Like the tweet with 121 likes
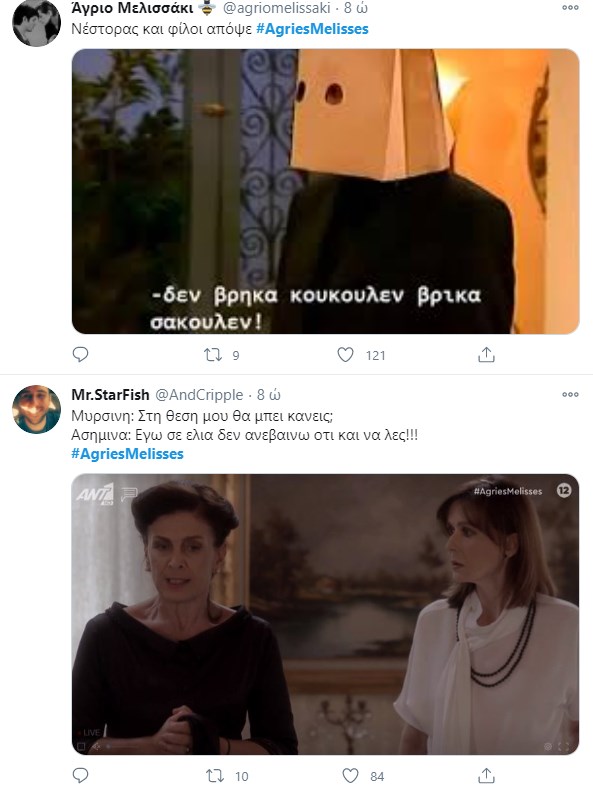Screen dimensions: 593x790 (345, 355)
